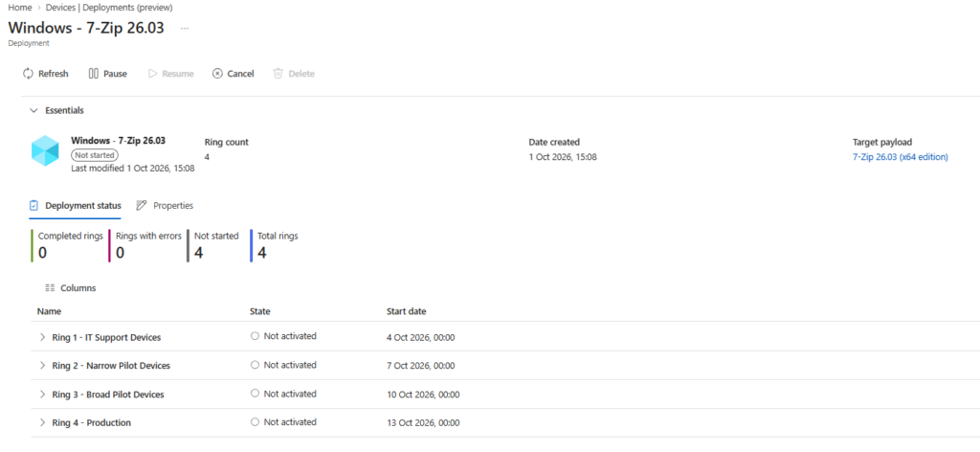This screenshot has width=980, height=452.
Task: Click the Not activated state for Ring 2
Action: (283, 365)
